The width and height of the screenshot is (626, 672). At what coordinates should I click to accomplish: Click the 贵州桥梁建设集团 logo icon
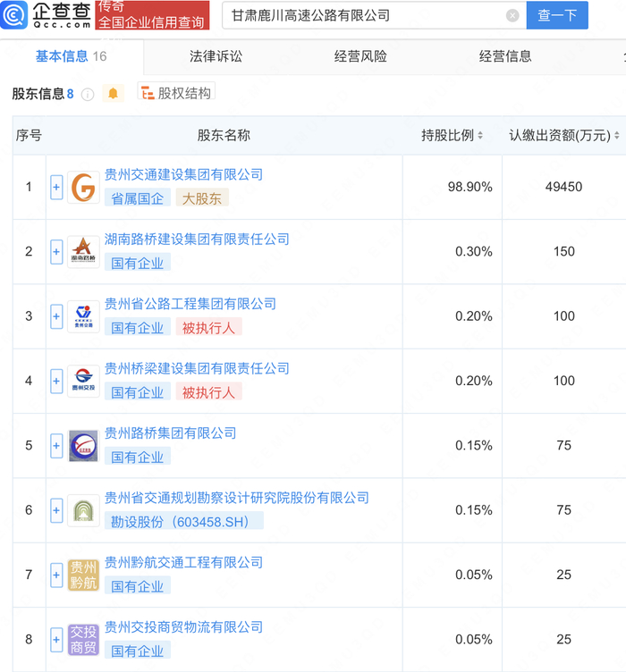coord(83,381)
